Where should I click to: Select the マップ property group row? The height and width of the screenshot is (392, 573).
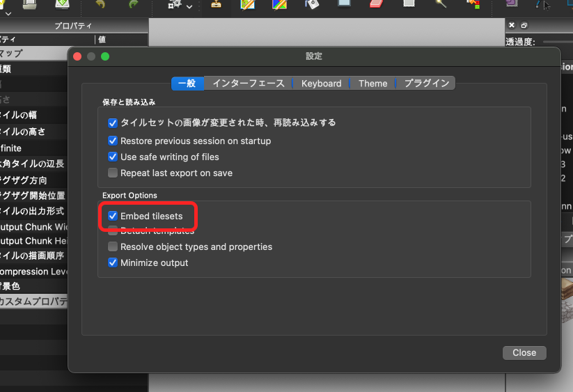point(34,54)
